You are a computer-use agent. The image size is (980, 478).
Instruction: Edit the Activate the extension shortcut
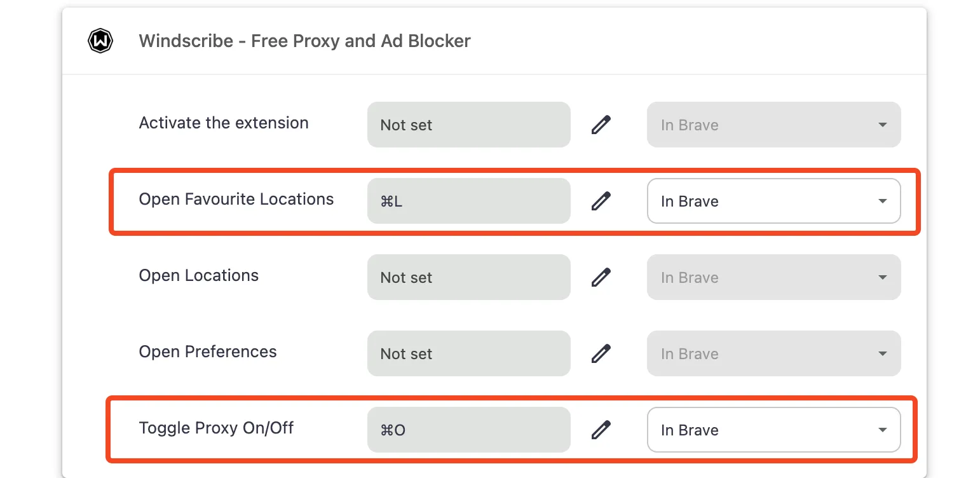point(601,125)
